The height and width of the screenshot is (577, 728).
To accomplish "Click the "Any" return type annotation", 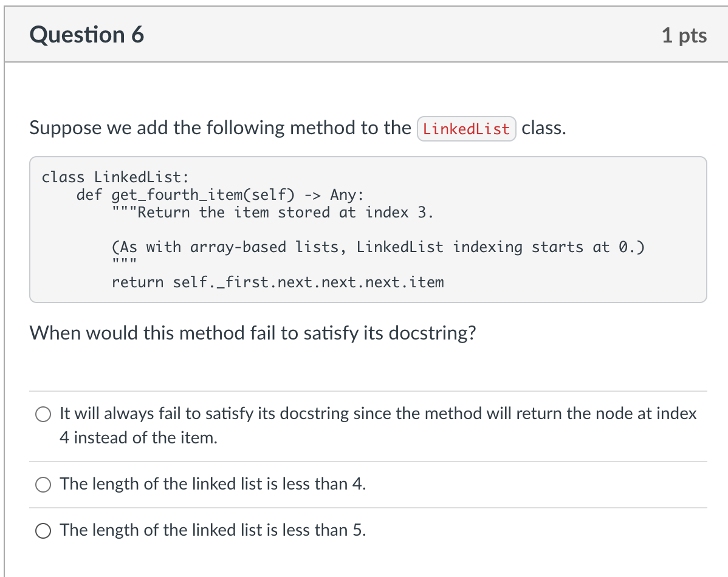I will pyautogui.click(x=345, y=195).
